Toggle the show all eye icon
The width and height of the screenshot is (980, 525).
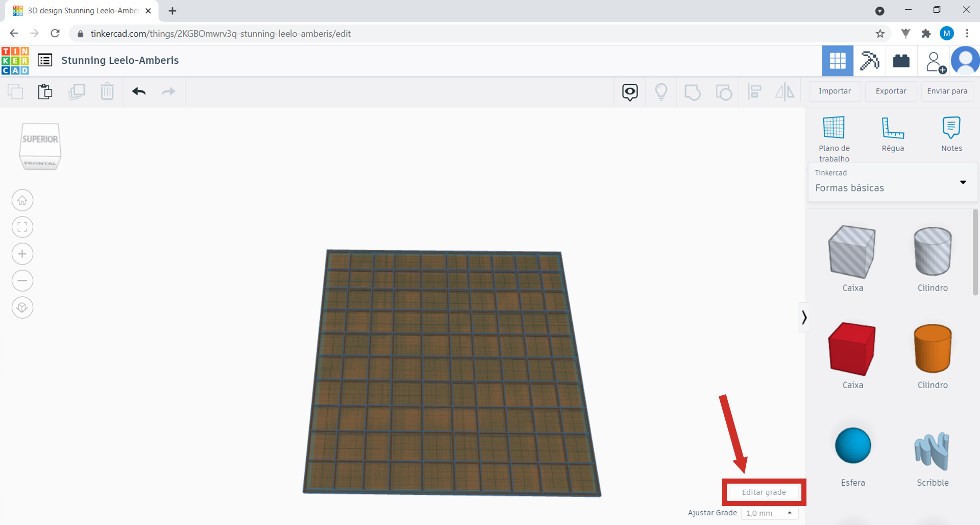630,92
